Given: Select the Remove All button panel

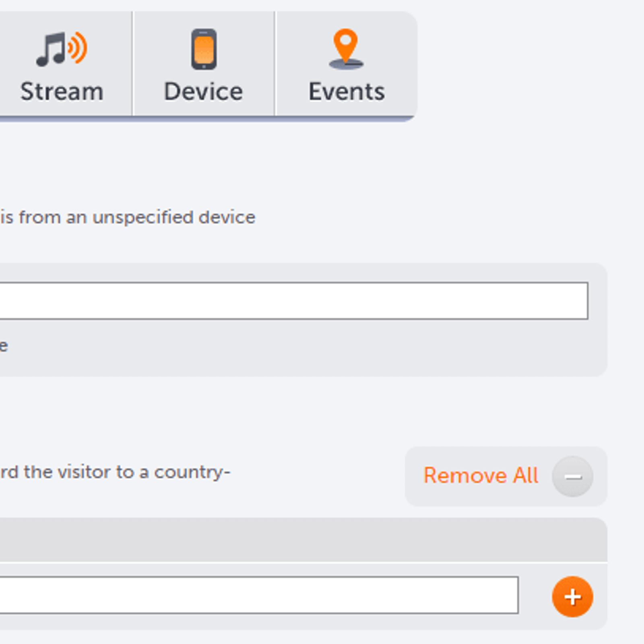Looking at the screenshot, I should point(506,477).
